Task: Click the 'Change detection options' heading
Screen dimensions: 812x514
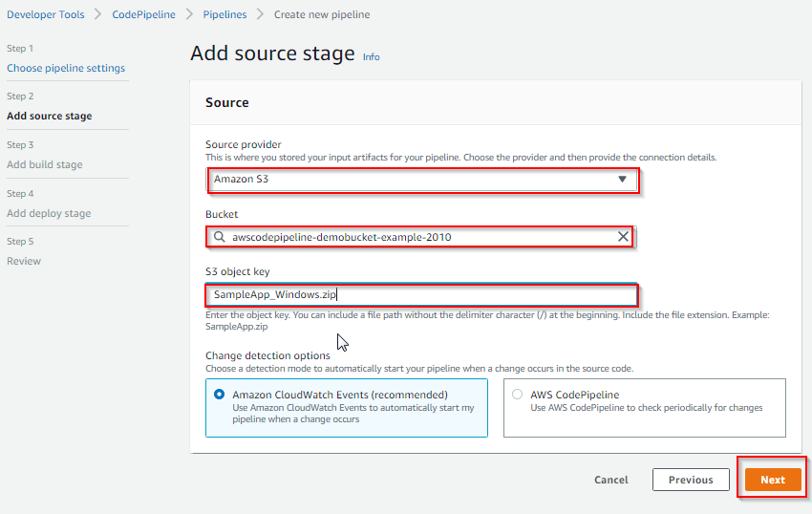Action: 267,355
